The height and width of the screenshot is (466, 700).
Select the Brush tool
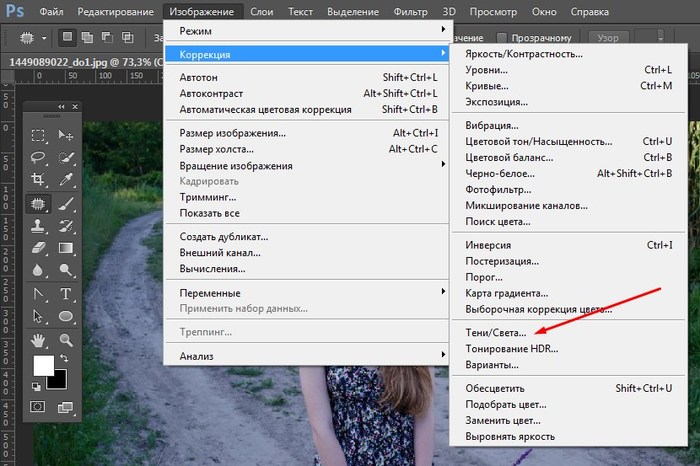[x=66, y=203]
